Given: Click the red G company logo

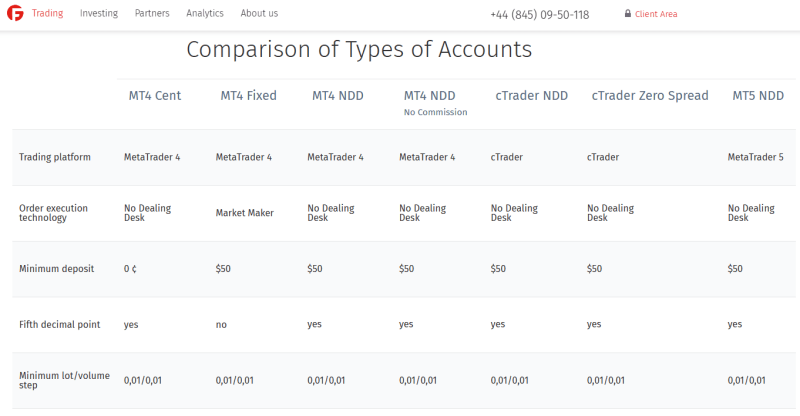Looking at the screenshot, I should pos(15,13).
